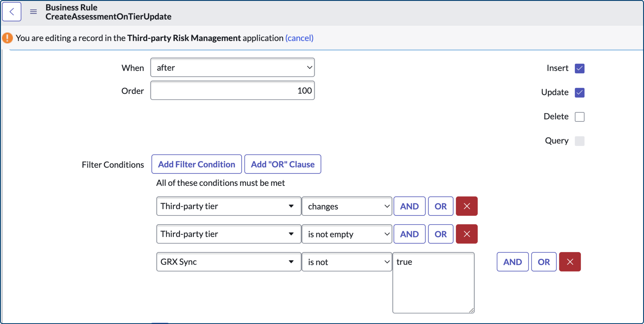Click Add Filter Condition
Image resolution: width=644 pixels, height=324 pixels.
pos(197,164)
